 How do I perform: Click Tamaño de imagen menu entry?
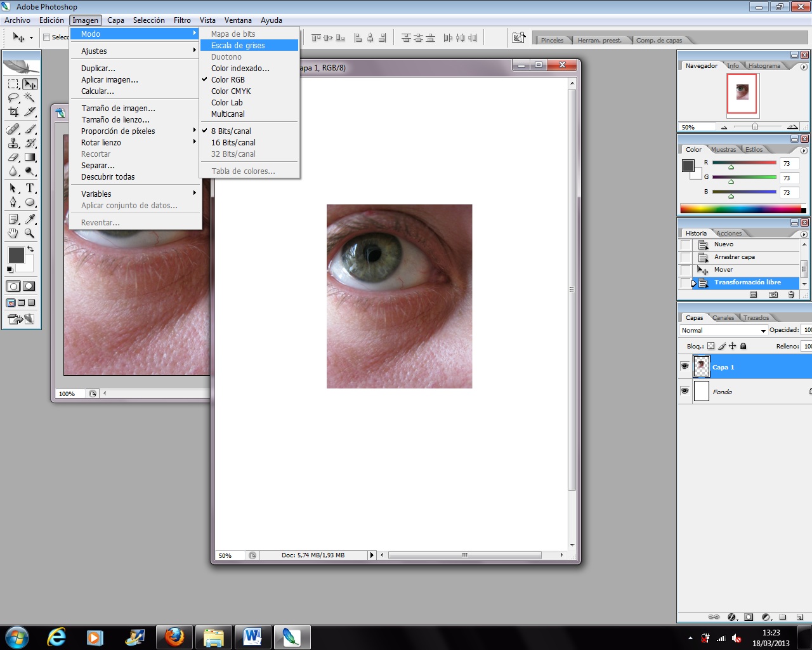point(118,108)
